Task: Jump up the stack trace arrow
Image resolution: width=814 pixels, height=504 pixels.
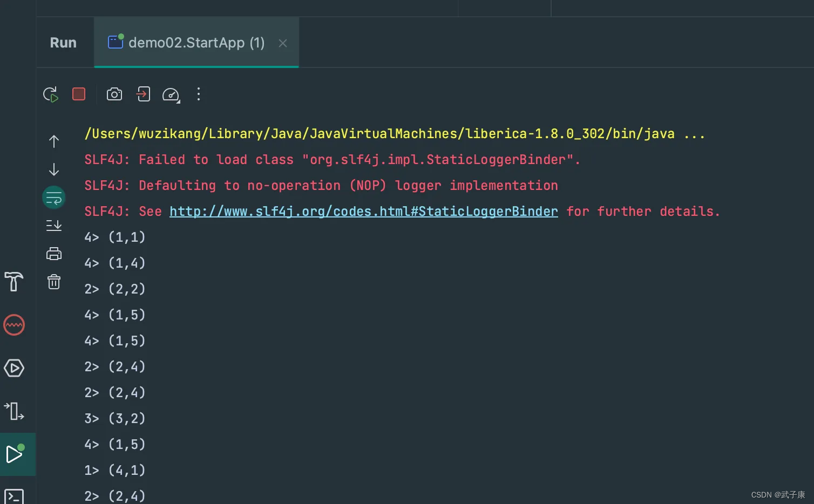Action: click(54, 141)
